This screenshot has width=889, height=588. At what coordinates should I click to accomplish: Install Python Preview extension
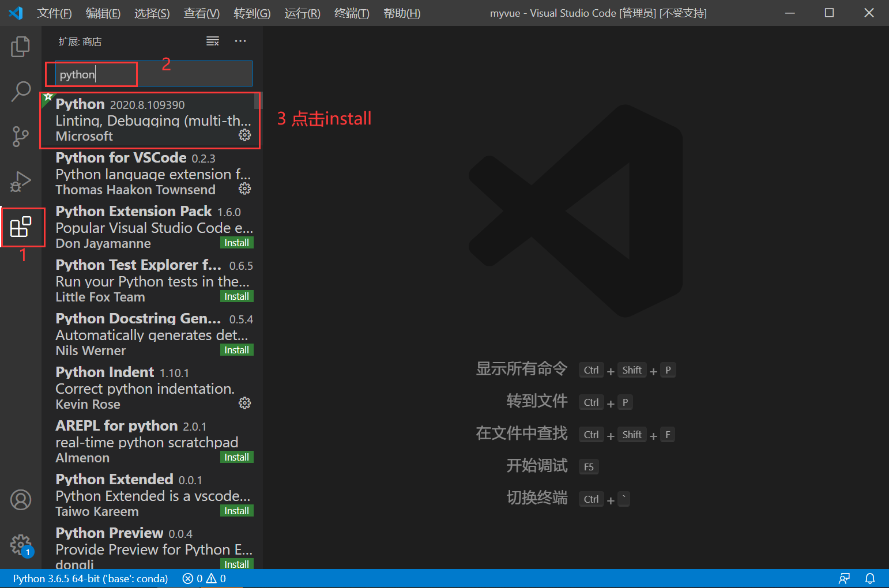(x=237, y=564)
